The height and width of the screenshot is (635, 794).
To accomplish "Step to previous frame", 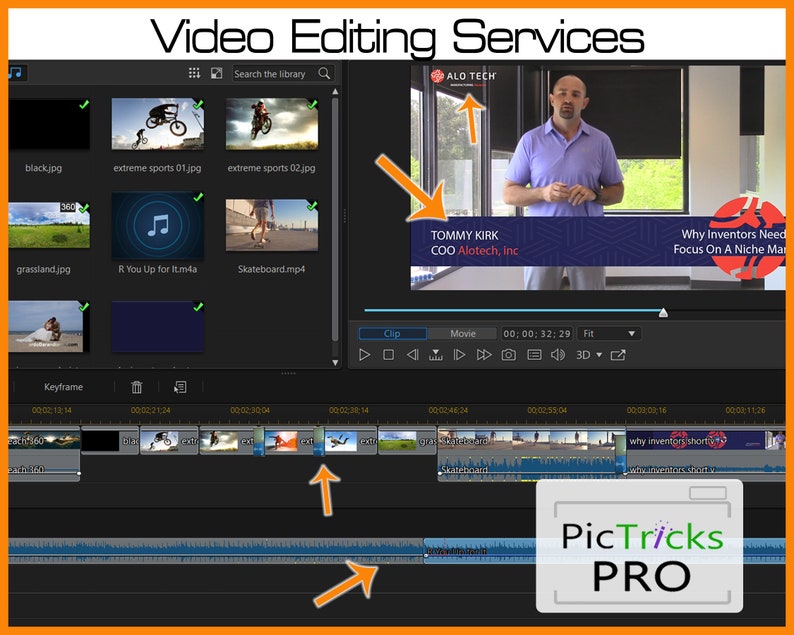I will (x=412, y=355).
